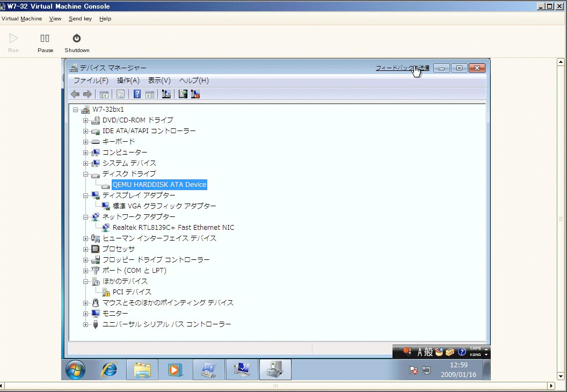Expand the DVD/CD-ROM ドライブ node
Screen dimensions: 567x392
pyautogui.click(x=86, y=120)
